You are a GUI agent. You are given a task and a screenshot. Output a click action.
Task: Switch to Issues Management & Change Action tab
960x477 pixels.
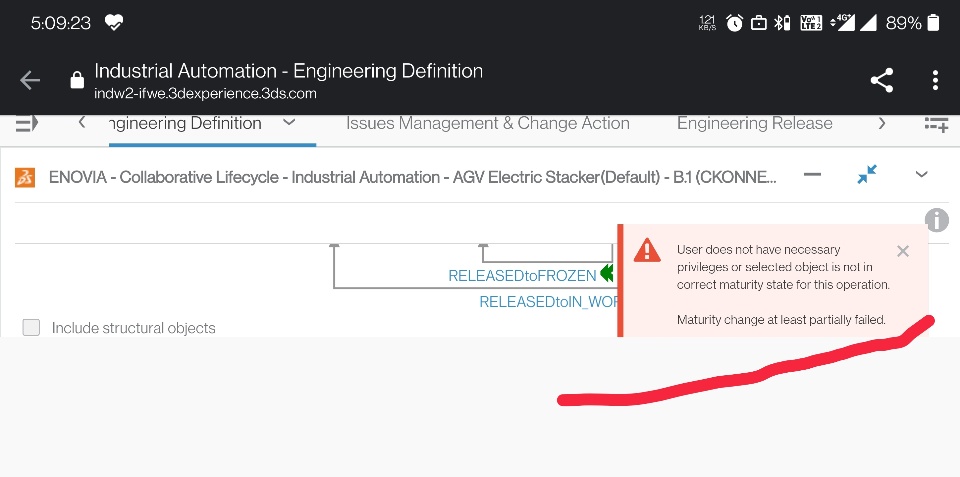click(488, 124)
